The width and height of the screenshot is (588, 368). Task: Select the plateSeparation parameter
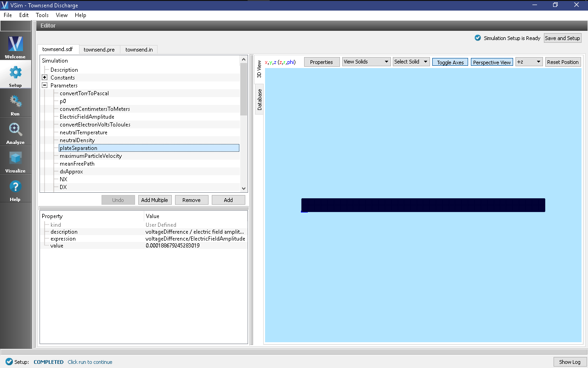pos(78,148)
